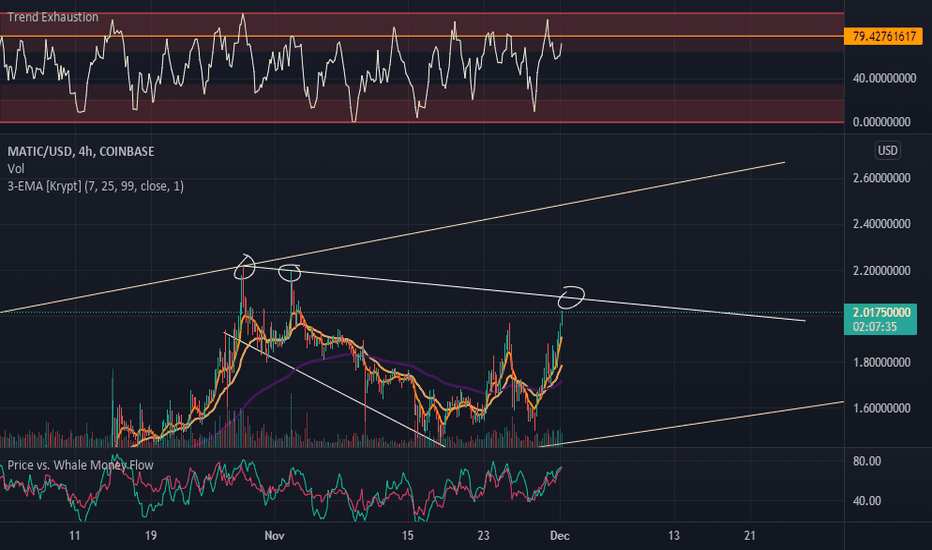Click the 2.60000000 price axis label
Image resolution: width=932 pixels, height=550 pixels.
pyautogui.click(x=881, y=178)
